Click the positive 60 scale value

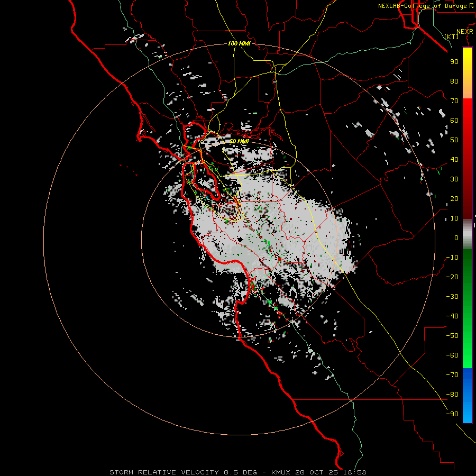coord(454,120)
